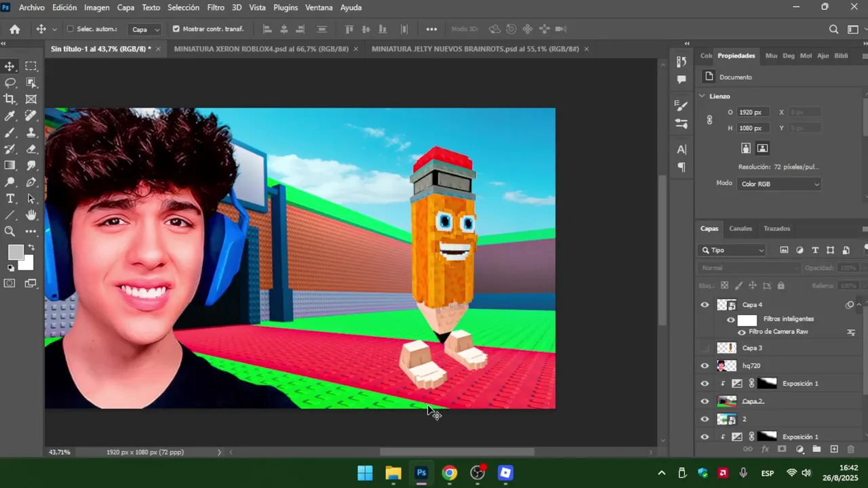
Task: Swap foreground and background colors
Action: click(x=31, y=247)
